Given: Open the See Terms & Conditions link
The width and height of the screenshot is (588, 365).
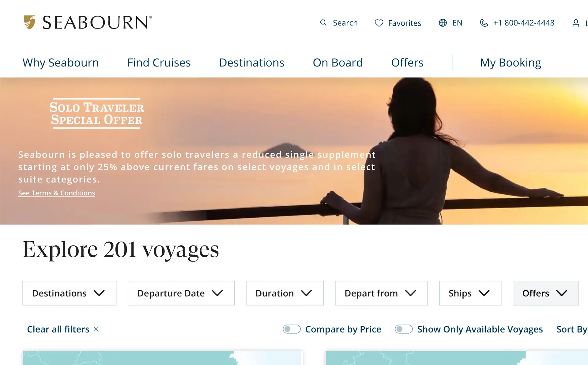Looking at the screenshot, I should (x=57, y=193).
